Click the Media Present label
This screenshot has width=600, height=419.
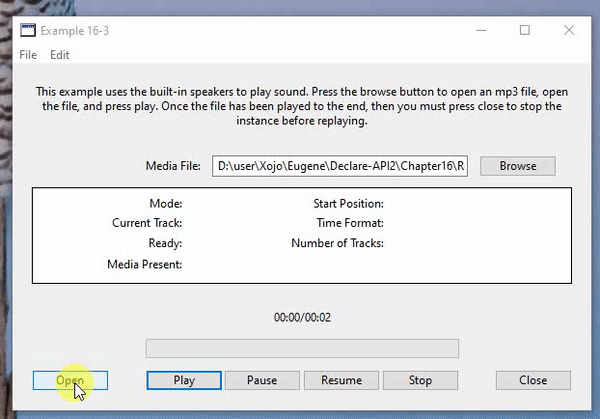tap(144, 264)
